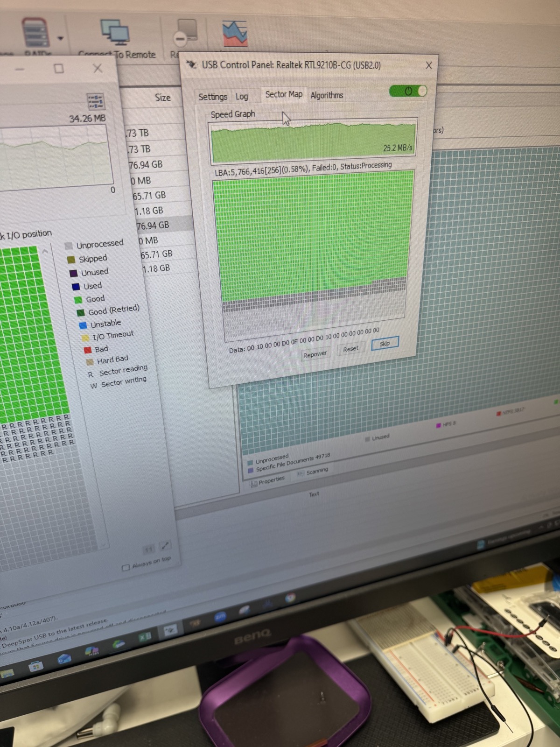The height and width of the screenshot is (747, 560).
Task: Click the Sector writing legend entry
Action: tap(119, 383)
